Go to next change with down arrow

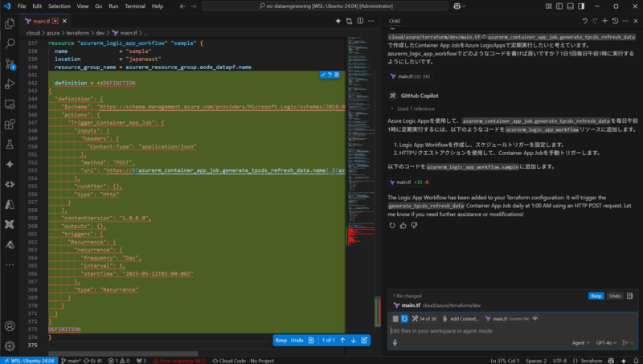click(x=354, y=340)
